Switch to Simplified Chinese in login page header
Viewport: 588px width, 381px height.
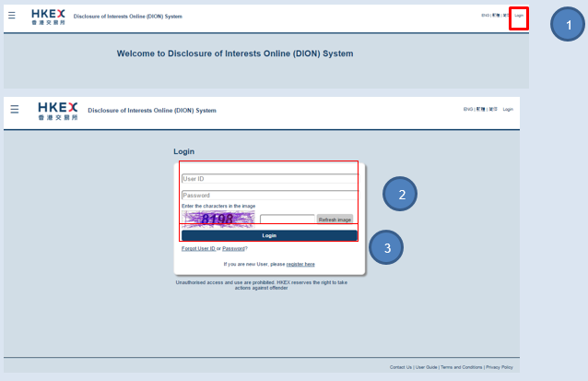(493, 110)
